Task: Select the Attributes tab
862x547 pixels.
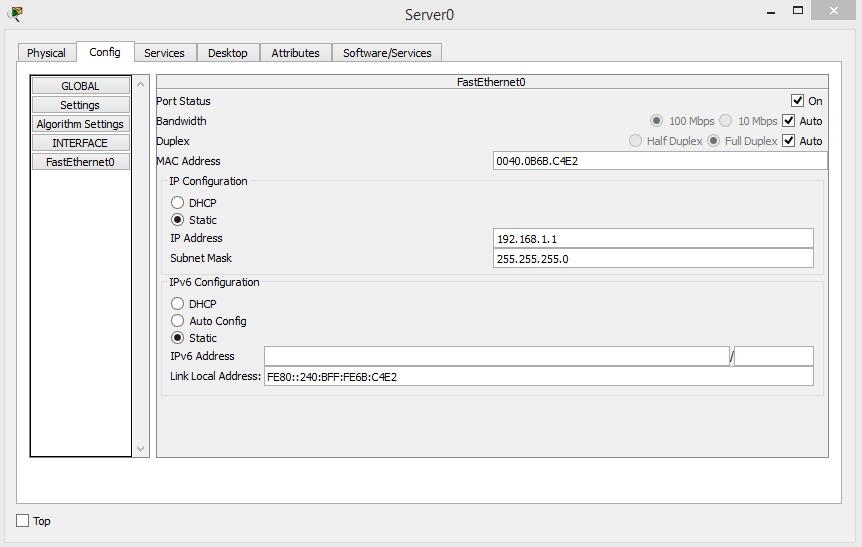Action: 295,53
